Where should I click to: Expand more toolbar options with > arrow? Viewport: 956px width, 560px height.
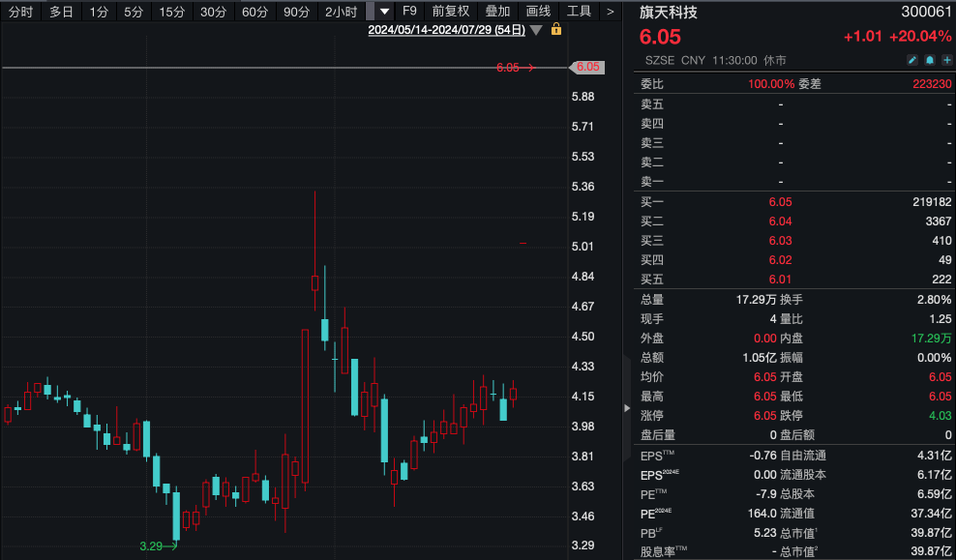point(610,12)
